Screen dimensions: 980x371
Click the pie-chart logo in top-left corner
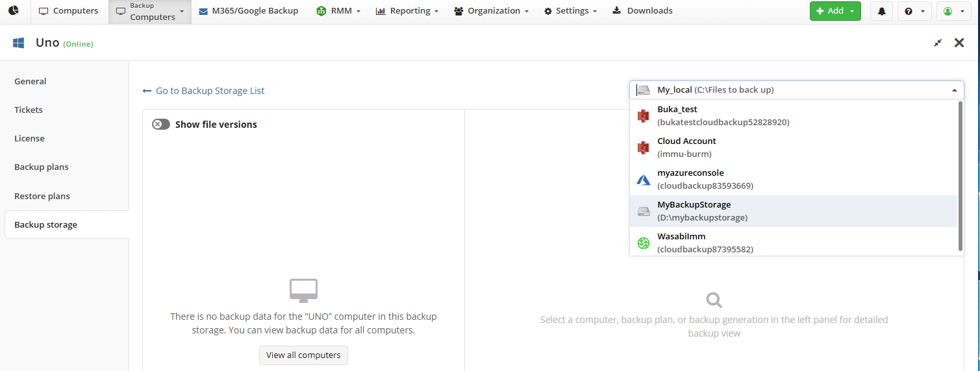14,11
